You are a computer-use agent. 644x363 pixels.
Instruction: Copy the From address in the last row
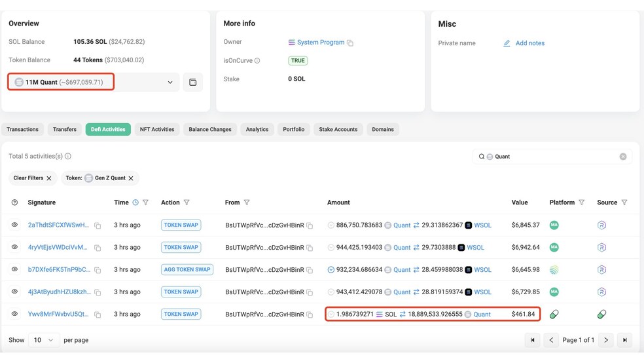click(x=310, y=315)
